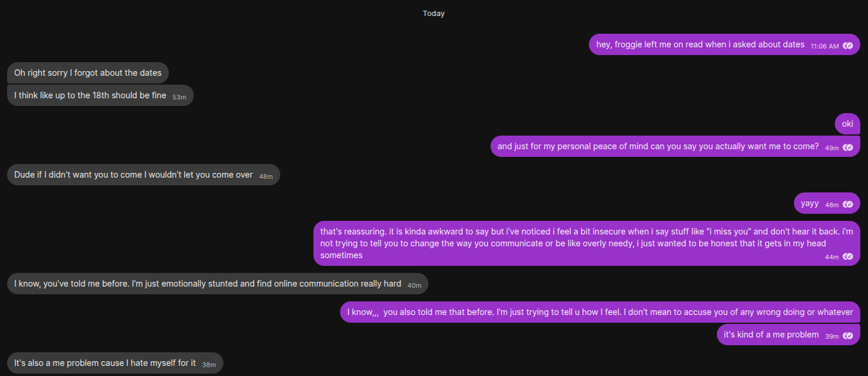
Task: Select the "oki" message bubble
Action: coord(847,124)
